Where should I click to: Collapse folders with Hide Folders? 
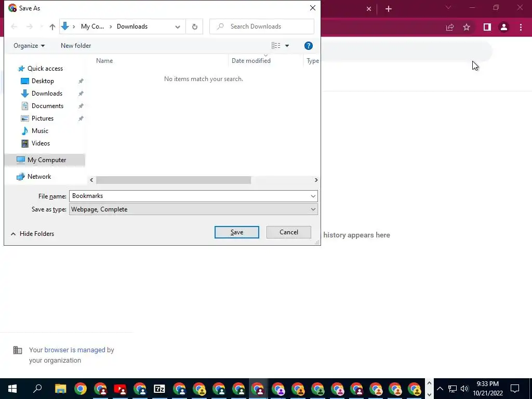point(32,234)
